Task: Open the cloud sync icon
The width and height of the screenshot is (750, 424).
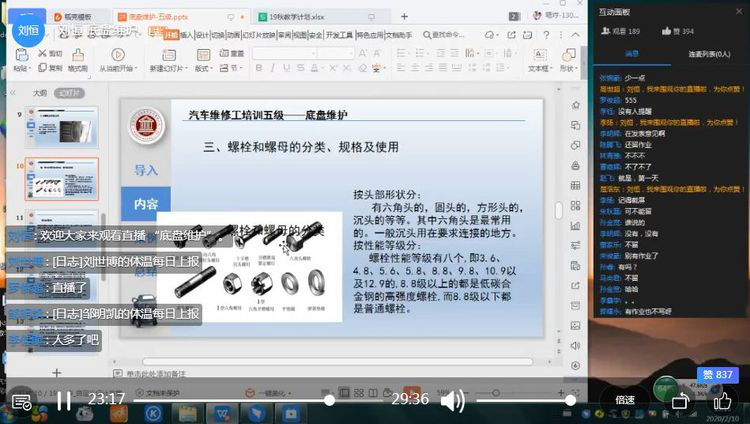Action: pyautogui.click(x=489, y=35)
